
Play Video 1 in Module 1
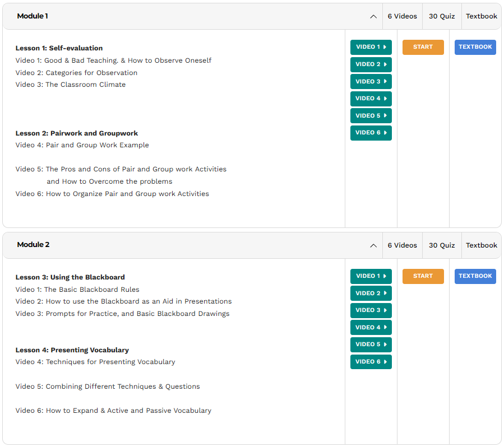[x=371, y=47]
